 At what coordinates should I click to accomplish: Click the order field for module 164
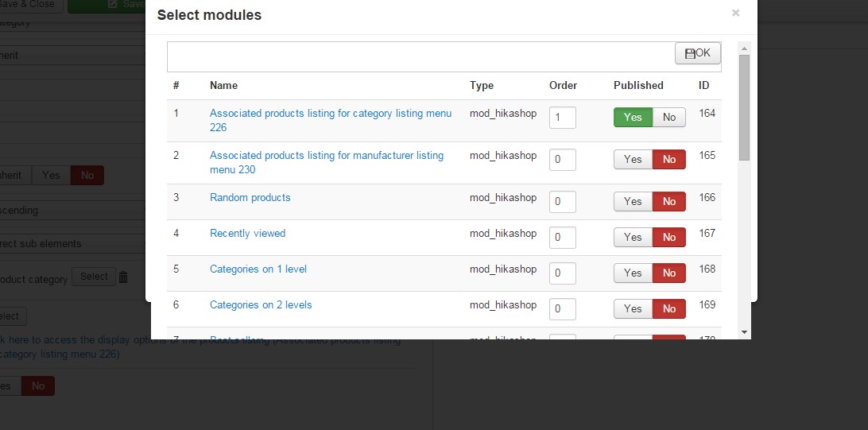(562, 118)
